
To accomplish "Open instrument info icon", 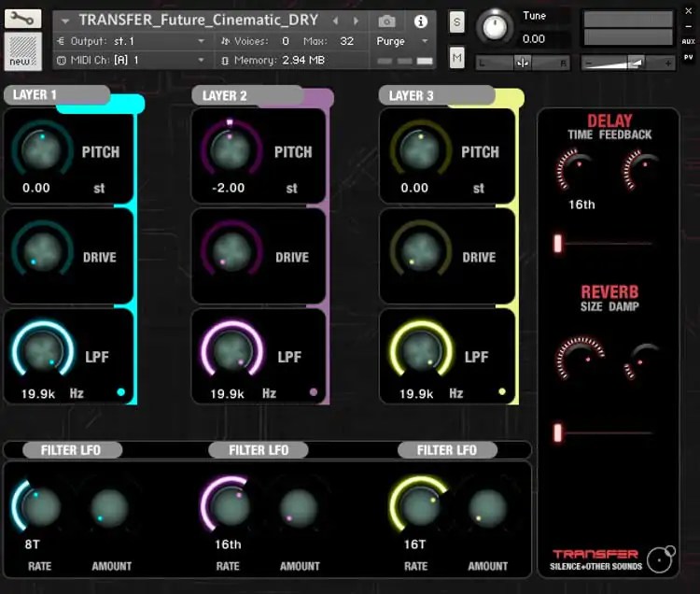I will (x=421, y=21).
